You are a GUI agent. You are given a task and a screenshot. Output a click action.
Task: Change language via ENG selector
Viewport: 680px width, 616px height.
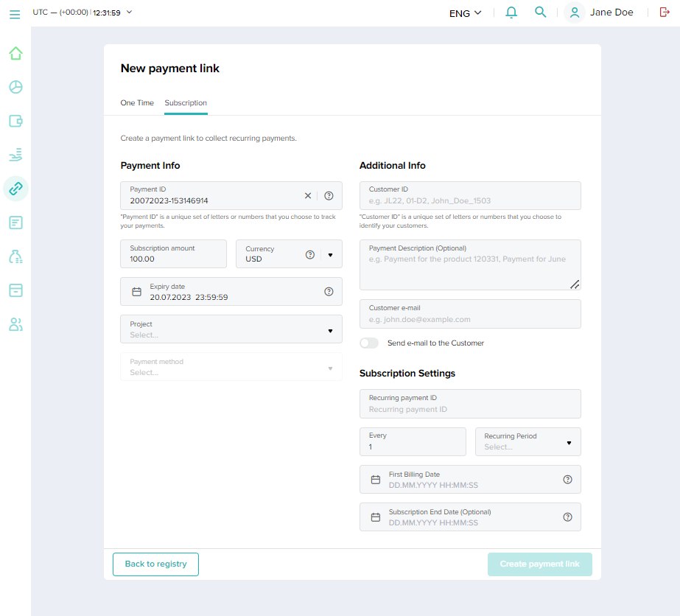[x=465, y=13]
